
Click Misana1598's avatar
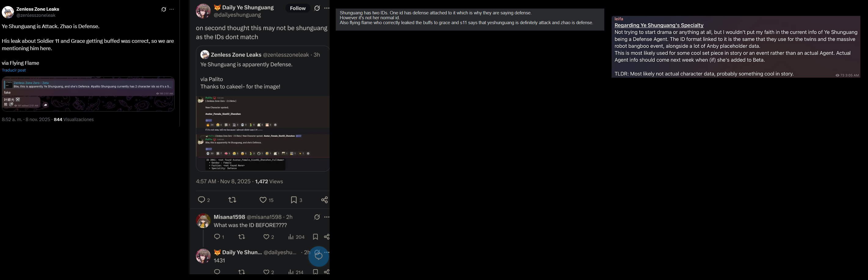203,221
